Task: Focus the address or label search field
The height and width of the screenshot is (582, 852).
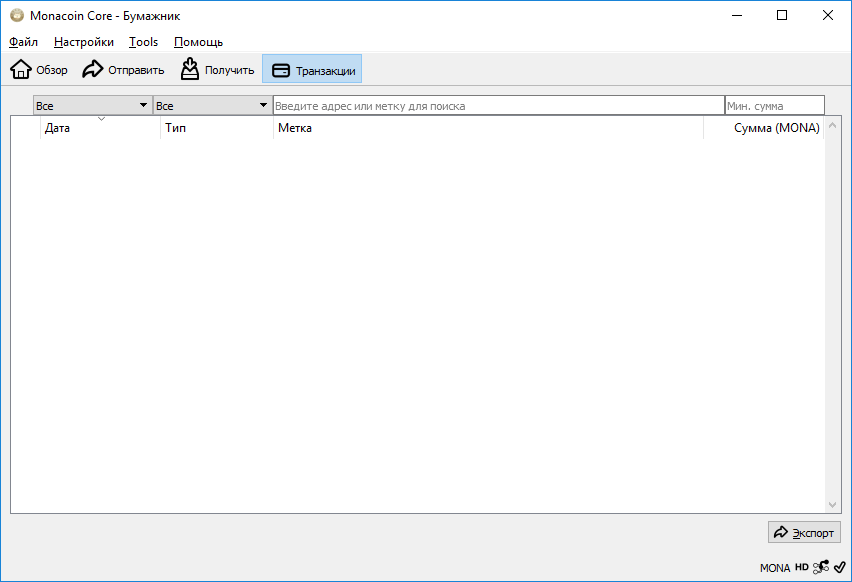Action: pyautogui.click(x=498, y=105)
